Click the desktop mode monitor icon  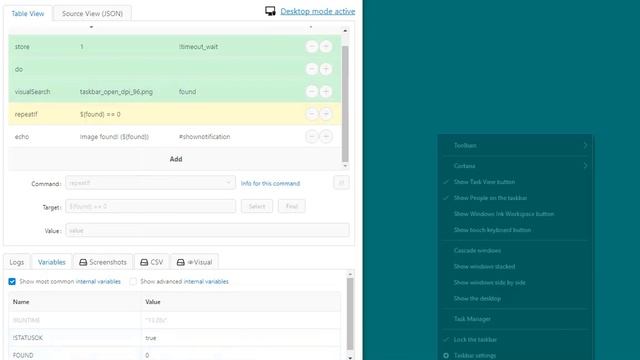(270, 11)
